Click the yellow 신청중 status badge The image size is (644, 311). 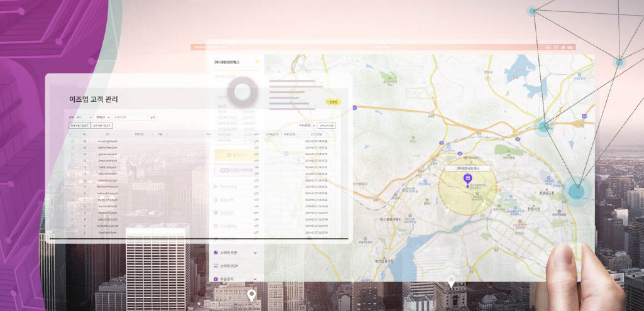[x=333, y=102]
